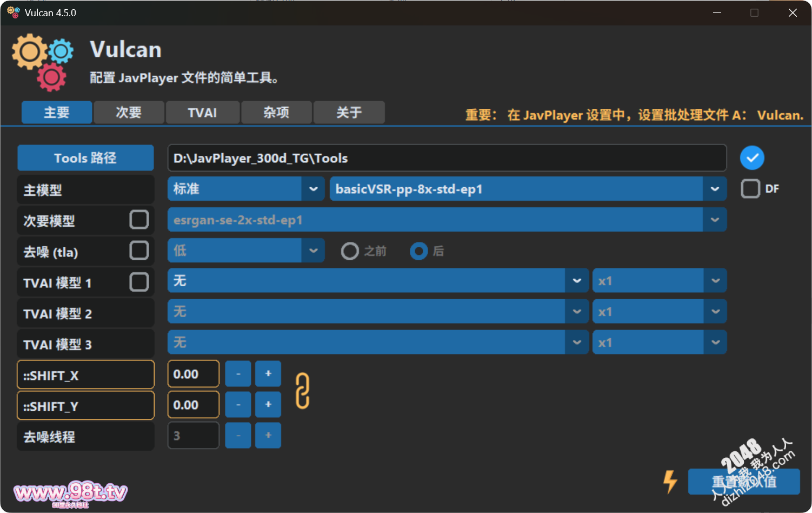The height and width of the screenshot is (513, 812).
Task: Click the Vulcan gears logo
Action: [x=43, y=62]
